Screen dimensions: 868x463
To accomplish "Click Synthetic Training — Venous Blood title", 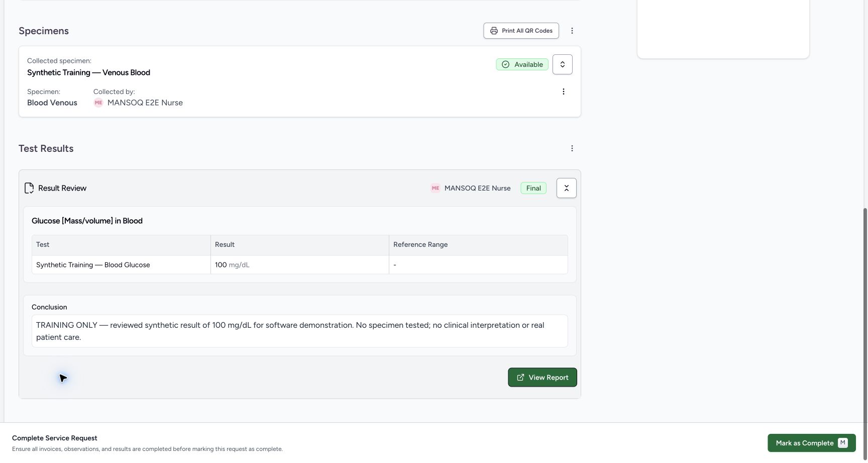I will coord(88,72).
